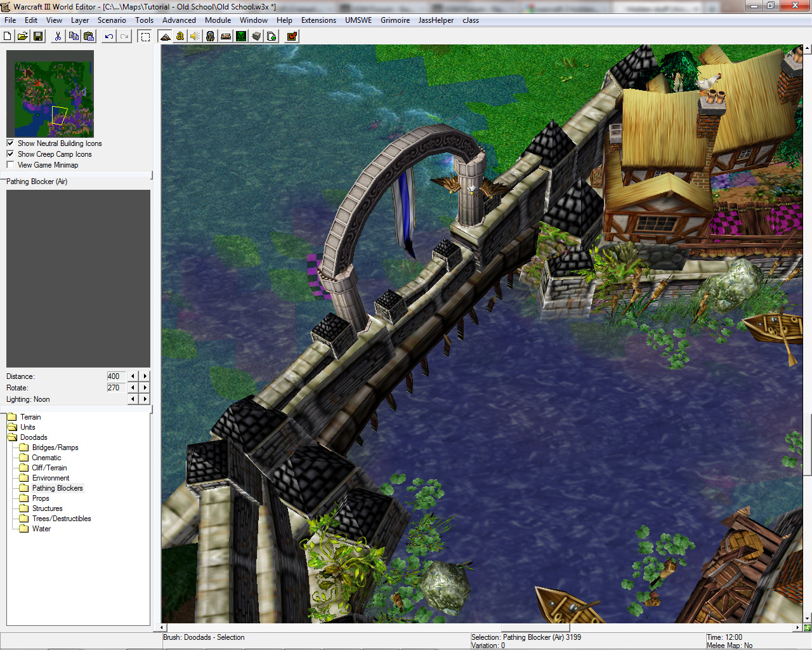Open the Object Editor module

point(211,36)
